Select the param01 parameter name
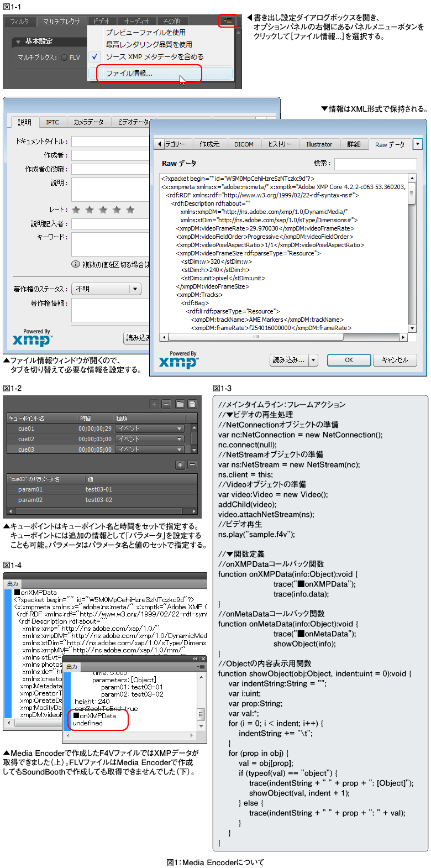431x868 pixels. 30,489
